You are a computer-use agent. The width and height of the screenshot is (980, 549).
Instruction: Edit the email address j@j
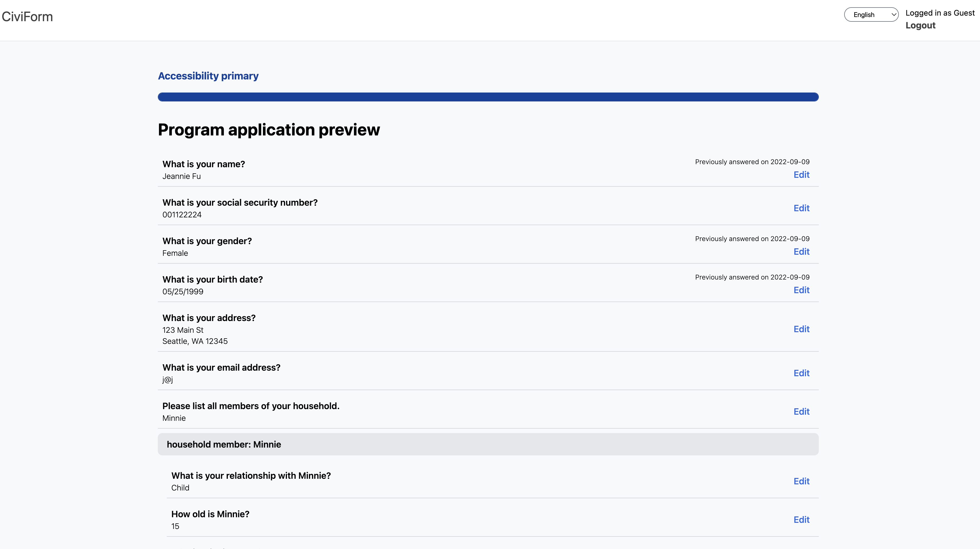pos(802,373)
